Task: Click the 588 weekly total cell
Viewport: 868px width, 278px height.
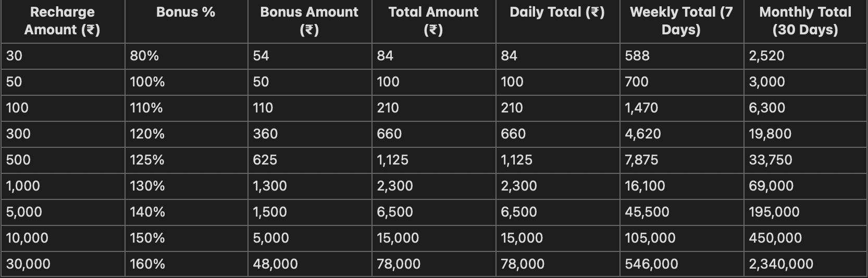Action: tap(637, 56)
